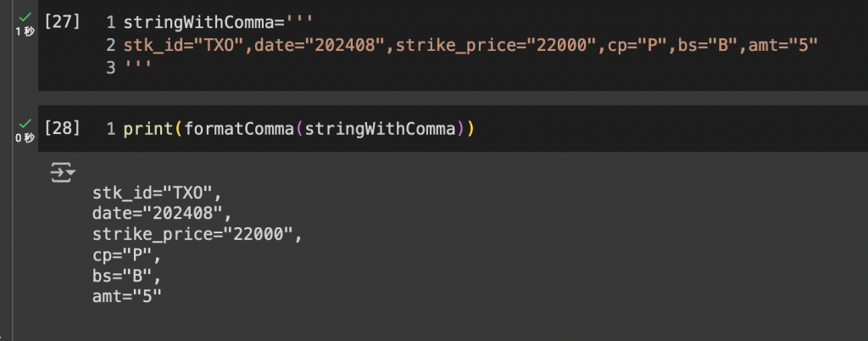The height and width of the screenshot is (341, 868).
Task: Open the output actions icon under cell 28
Action: click(x=63, y=173)
